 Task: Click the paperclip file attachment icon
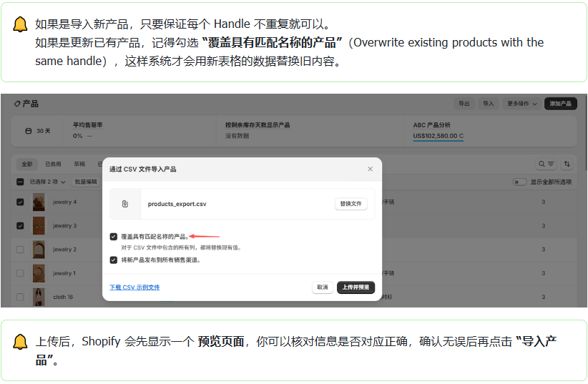coord(125,204)
